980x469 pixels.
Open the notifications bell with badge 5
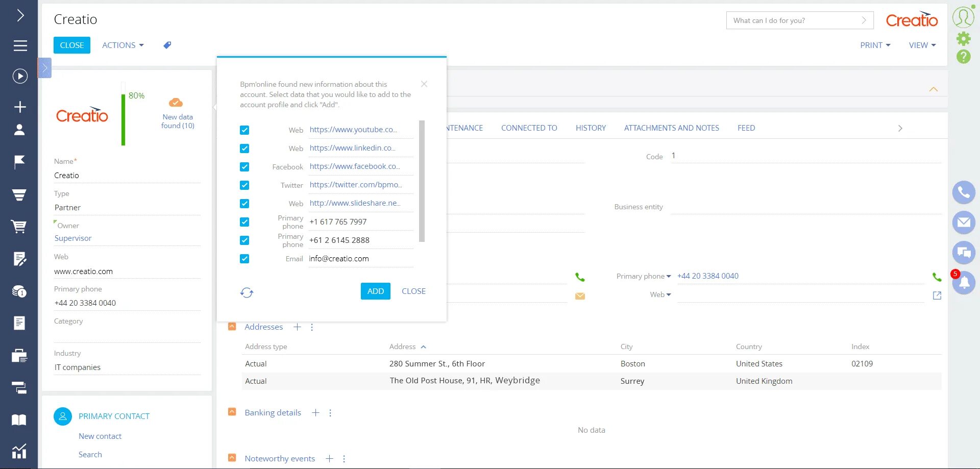[964, 282]
